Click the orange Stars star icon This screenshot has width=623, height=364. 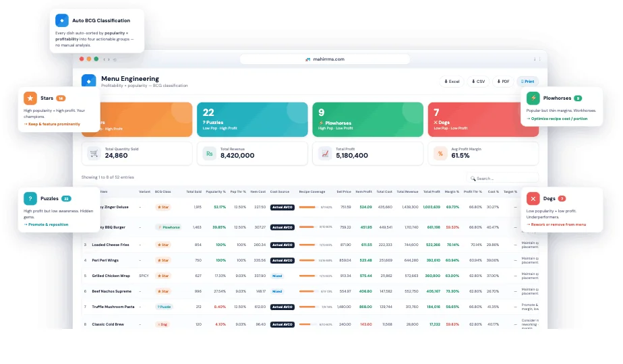[30, 98]
